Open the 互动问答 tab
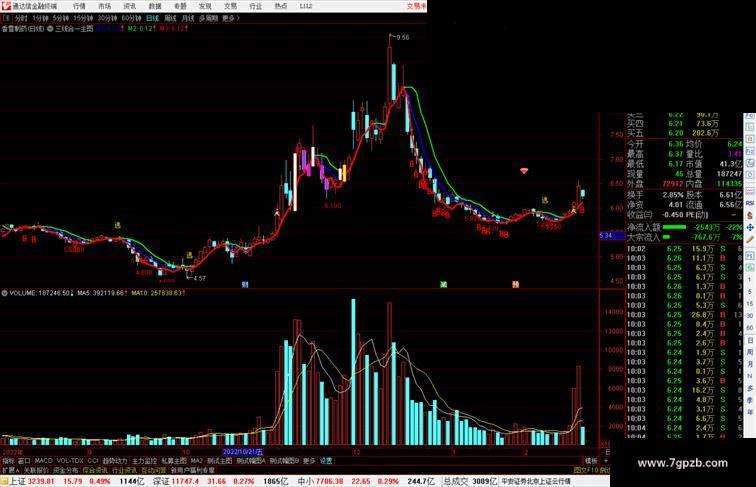This screenshot has height=487, width=756. [x=154, y=470]
